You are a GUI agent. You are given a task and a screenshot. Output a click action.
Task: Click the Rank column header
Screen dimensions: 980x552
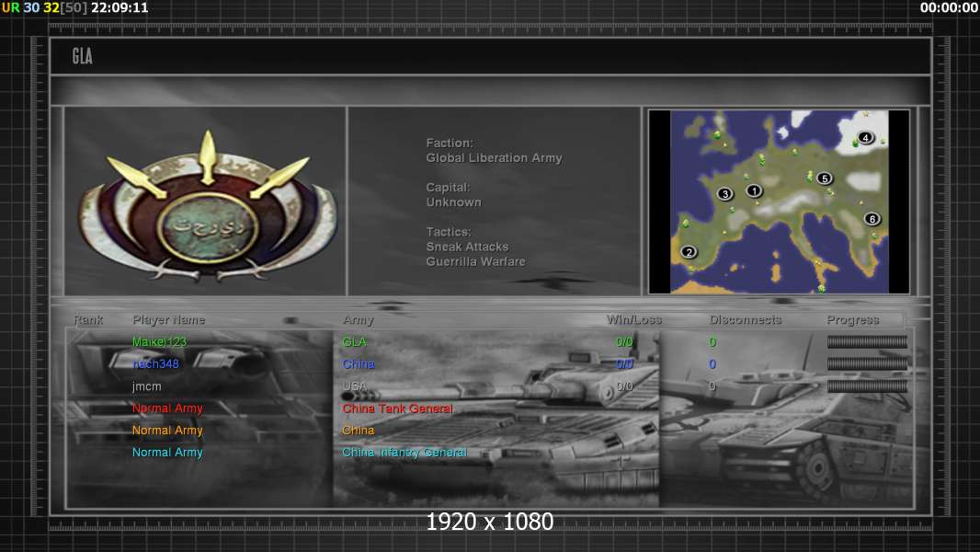pos(88,319)
